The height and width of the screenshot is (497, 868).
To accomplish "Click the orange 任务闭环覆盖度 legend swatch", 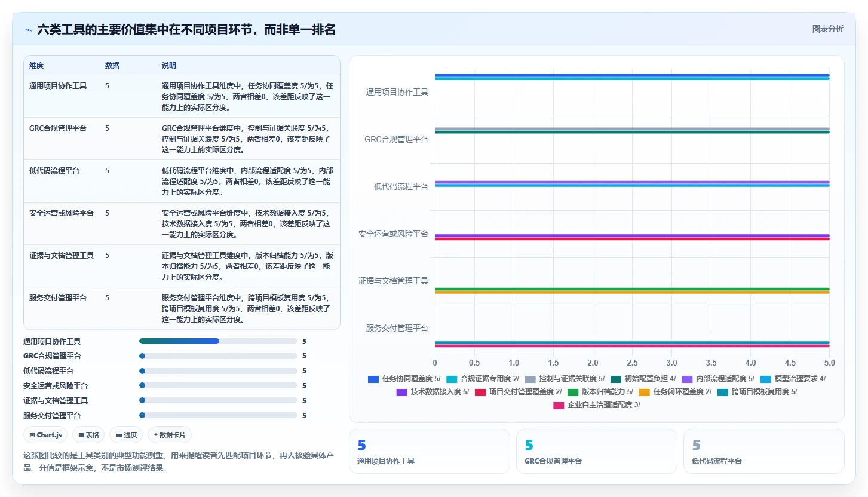I will point(644,392).
